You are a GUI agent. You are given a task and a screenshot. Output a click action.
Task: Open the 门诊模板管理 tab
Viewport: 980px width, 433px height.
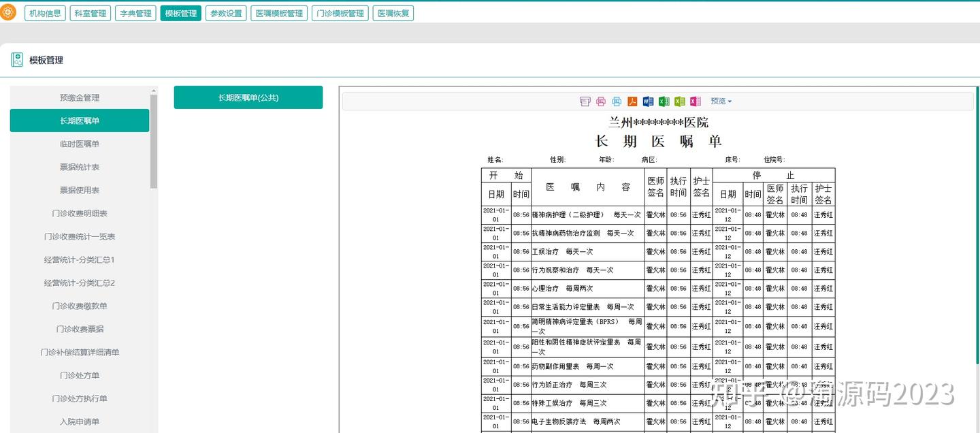pyautogui.click(x=340, y=13)
